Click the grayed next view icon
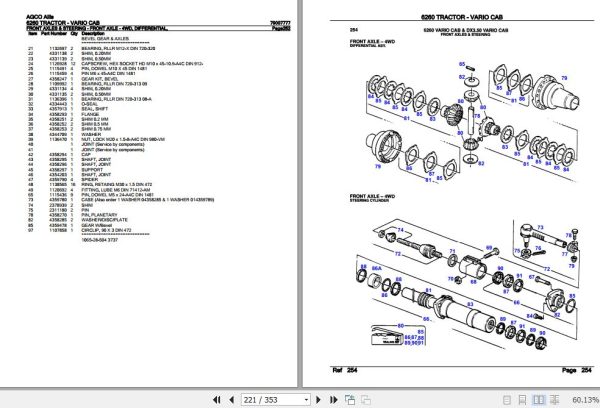Screen dimensions: 600x408 (366, 400)
